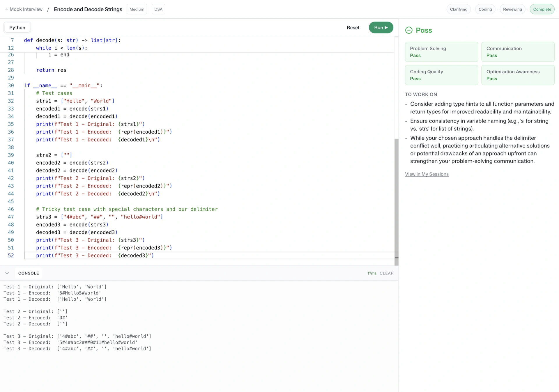Viewport: 559px width, 392px height.
Task: Open the Problem Solving score card
Action: click(441, 52)
